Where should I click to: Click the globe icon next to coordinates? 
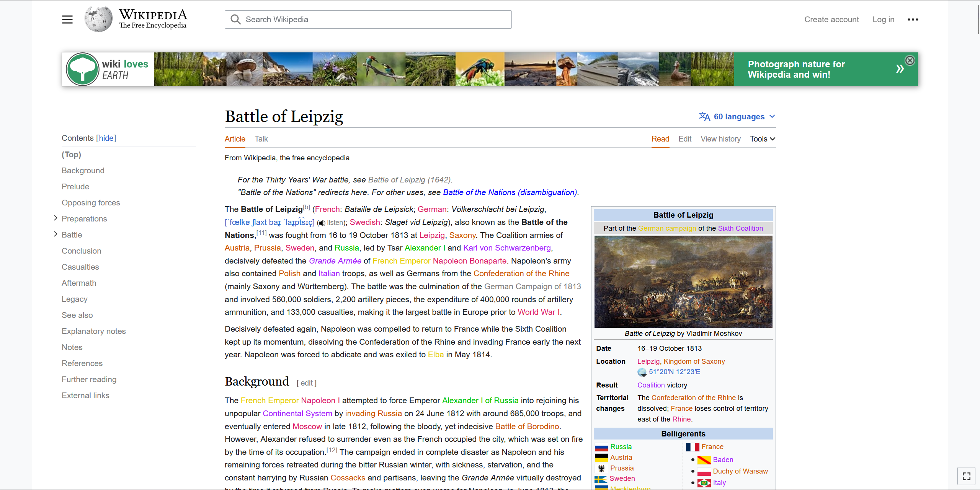tap(642, 371)
